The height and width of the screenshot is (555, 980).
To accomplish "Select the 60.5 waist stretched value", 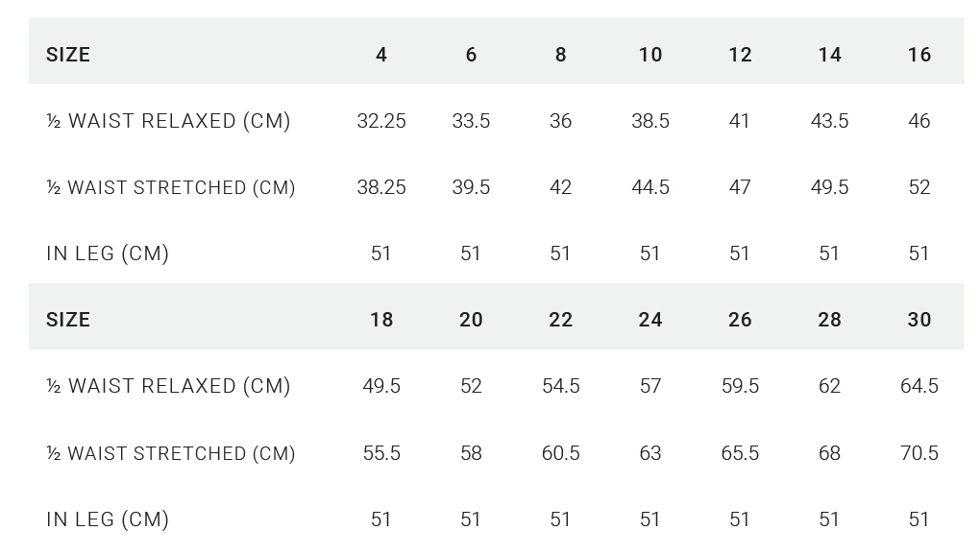I will [561, 453].
